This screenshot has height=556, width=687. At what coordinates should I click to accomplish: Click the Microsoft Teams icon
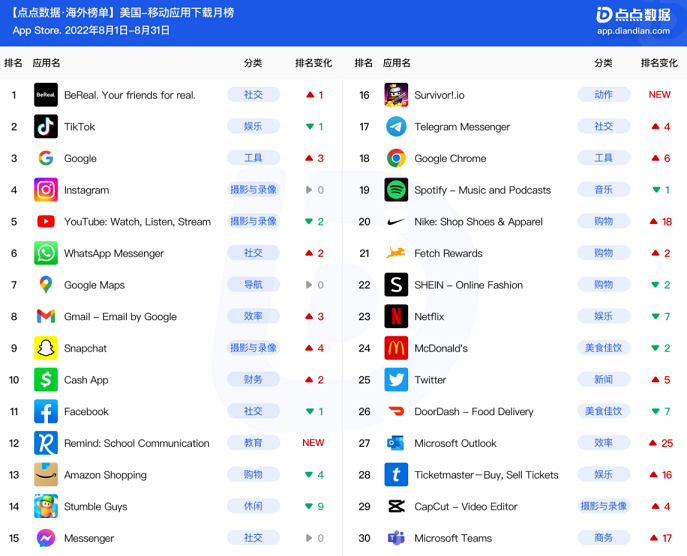396,538
